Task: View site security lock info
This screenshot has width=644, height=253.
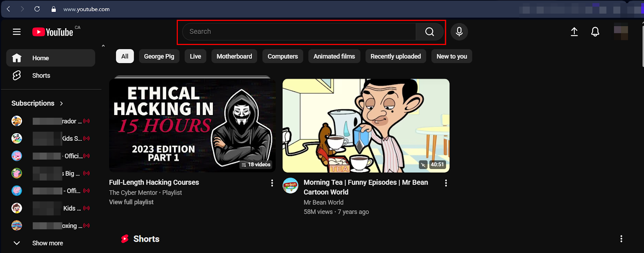Action: [x=54, y=9]
